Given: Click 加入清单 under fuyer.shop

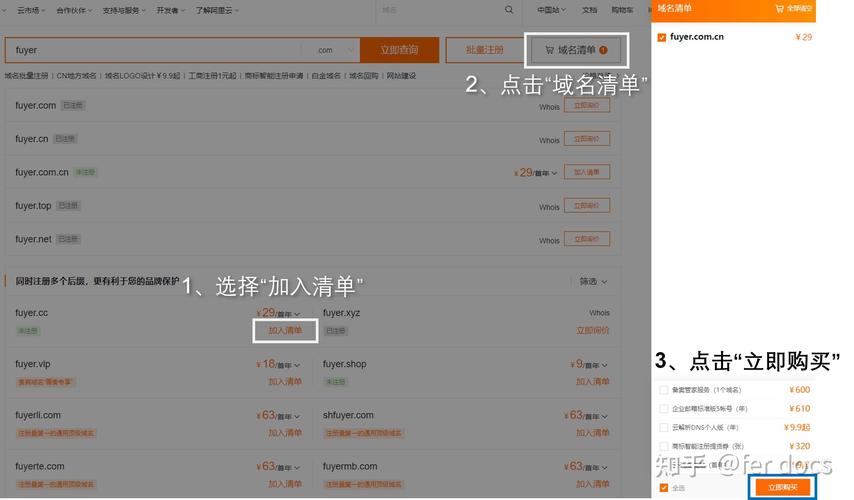Looking at the screenshot, I should [593, 381].
